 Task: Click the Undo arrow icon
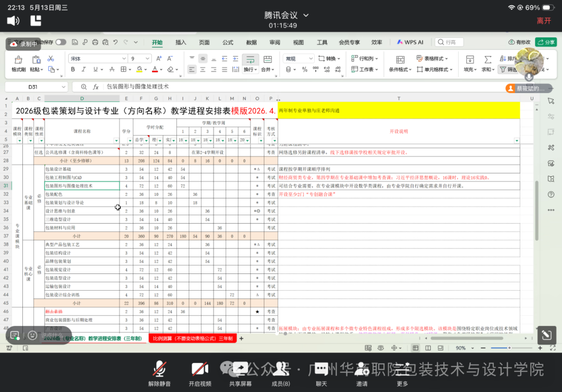coord(116,42)
